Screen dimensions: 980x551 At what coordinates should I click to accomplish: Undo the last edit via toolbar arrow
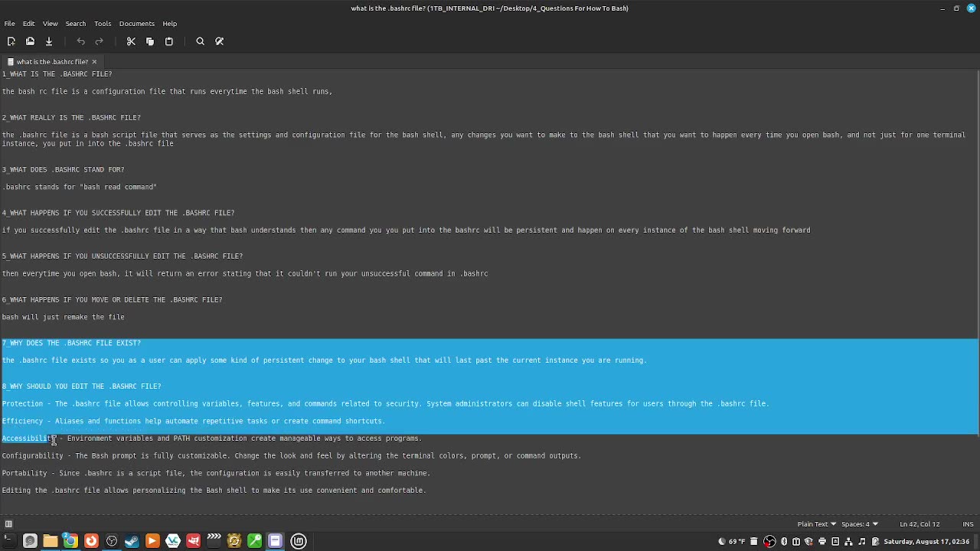point(80,41)
